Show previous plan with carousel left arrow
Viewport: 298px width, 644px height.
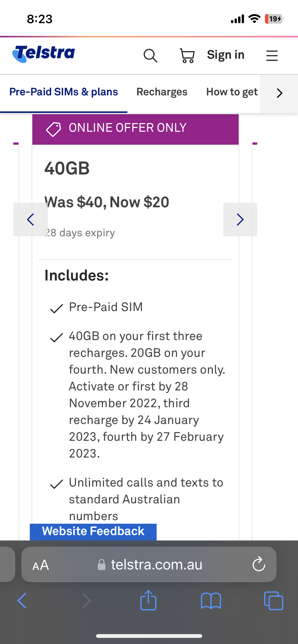[x=31, y=219]
